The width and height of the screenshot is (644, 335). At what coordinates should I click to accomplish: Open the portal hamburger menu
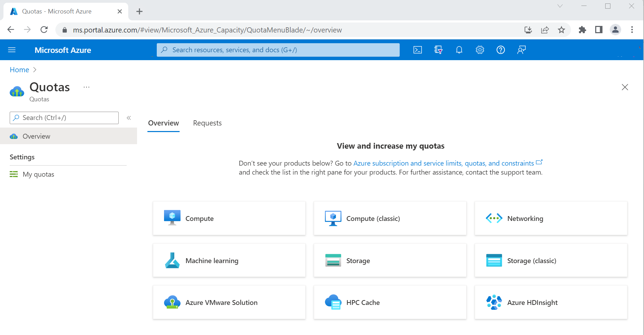[x=11, y=50]
